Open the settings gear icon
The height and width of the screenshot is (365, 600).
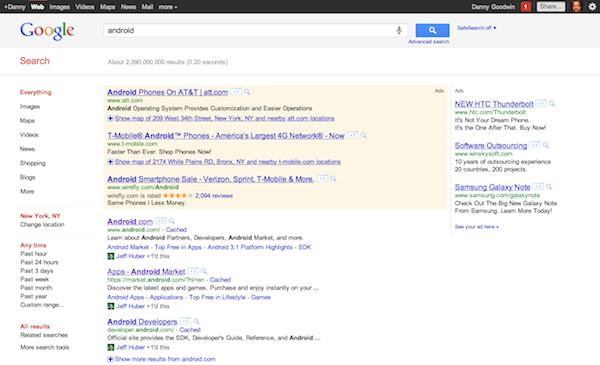tap(592, 7)
